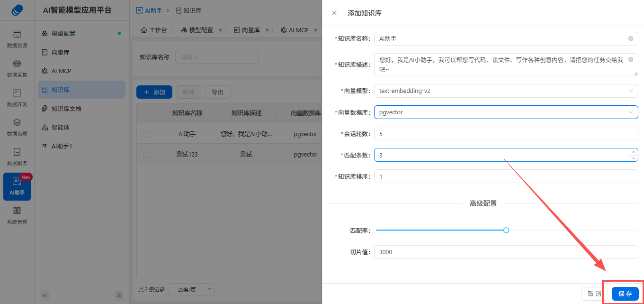Click the 匹配条数 input
The image size is (644, 304).
pos(506,155)
